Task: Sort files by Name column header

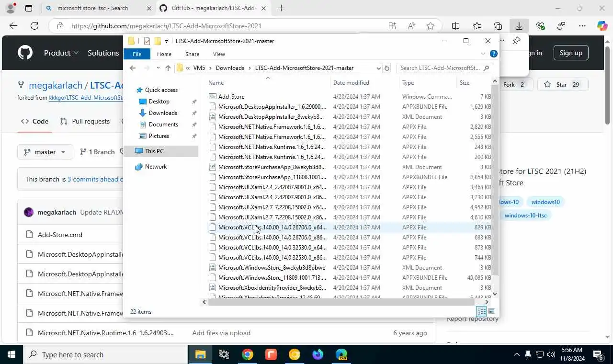Action: 268,83
